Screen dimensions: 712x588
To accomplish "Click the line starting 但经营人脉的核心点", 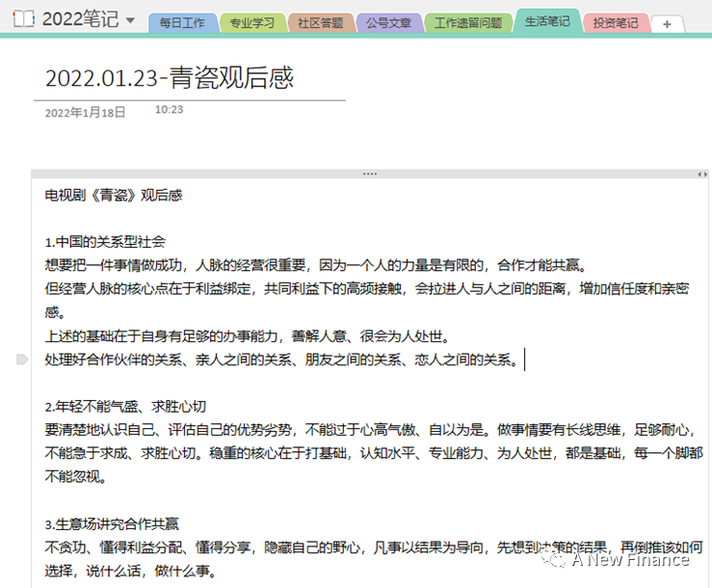I will click(367, 288).
